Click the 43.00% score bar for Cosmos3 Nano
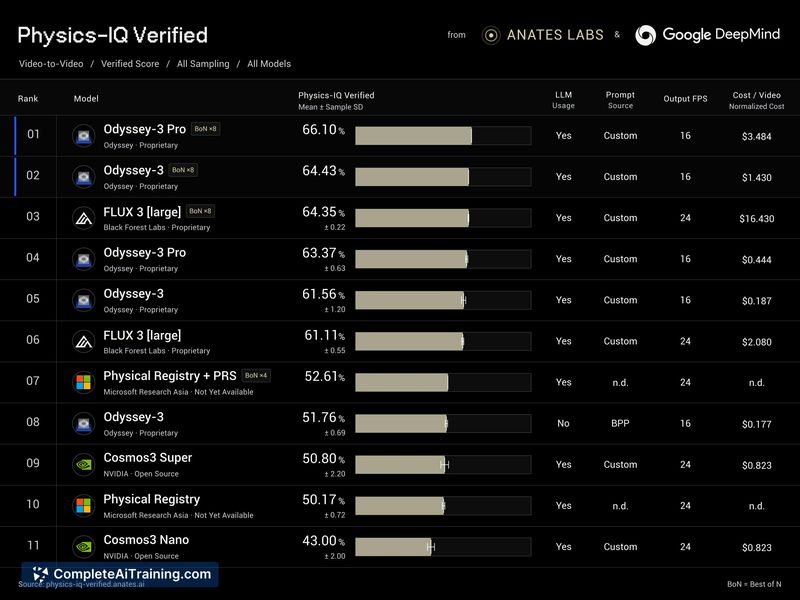This screenshot has width=800, height=600. point(443,546)
